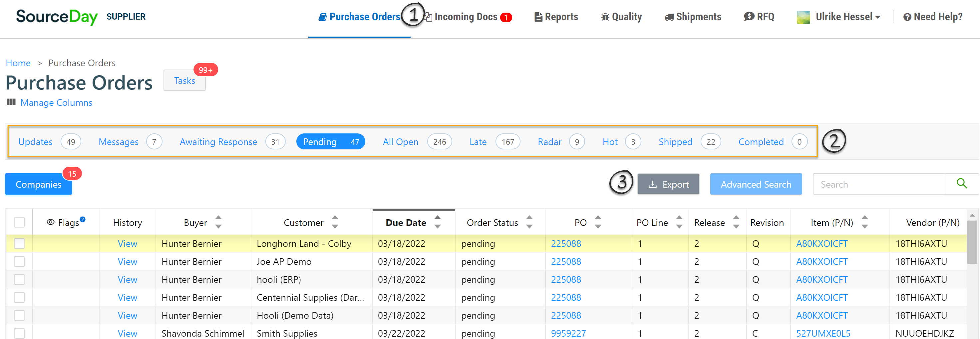Sort by Buyer column arrows
Viewport: 980px width, 339px height.
tap(218, 222)
